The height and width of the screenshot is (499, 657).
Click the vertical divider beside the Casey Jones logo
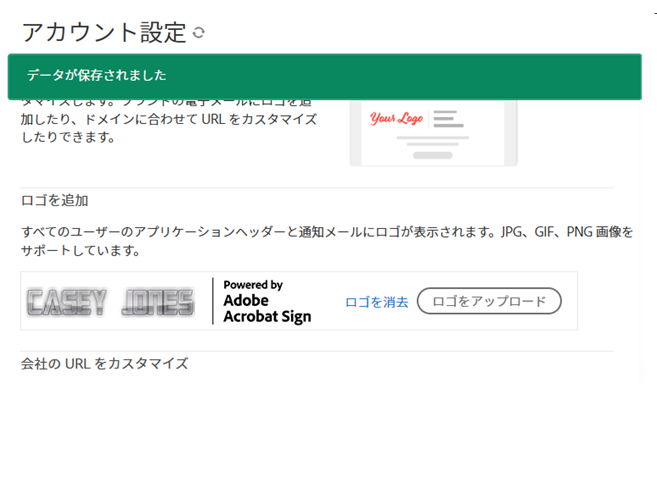coord(213,301)
